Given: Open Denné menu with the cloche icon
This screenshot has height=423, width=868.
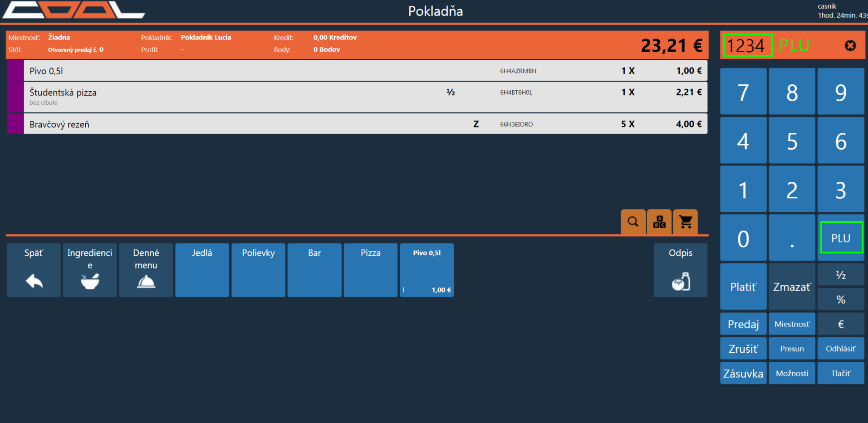Looking at the screenshot, I should [146, 270].
